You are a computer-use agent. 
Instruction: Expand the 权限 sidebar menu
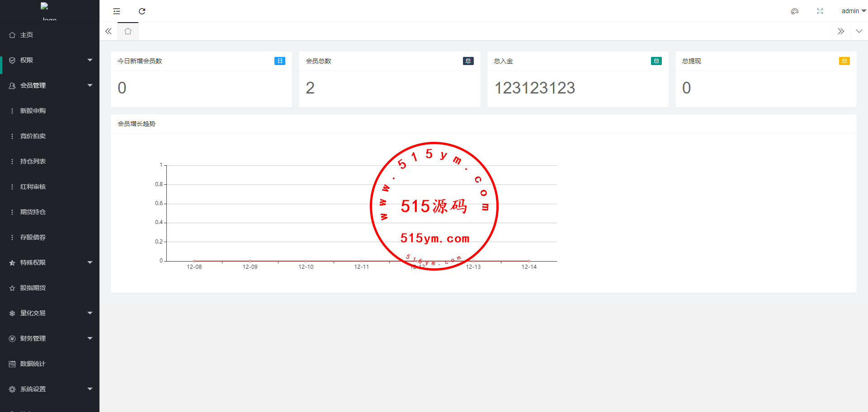50,60
